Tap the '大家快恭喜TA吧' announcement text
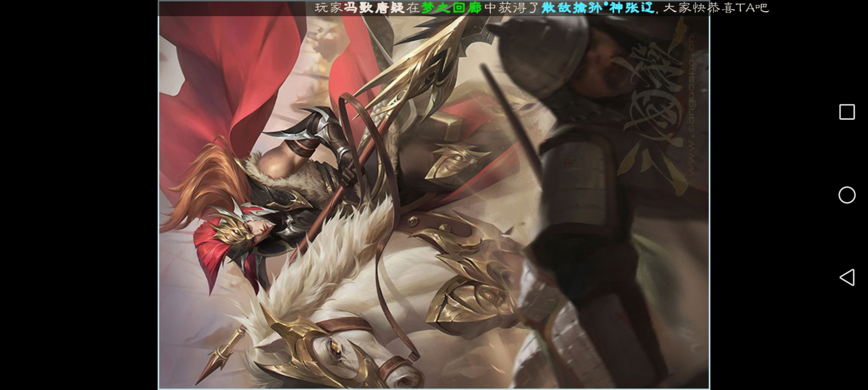The width and height of the screenshot is (868, 390). point(716,8)
